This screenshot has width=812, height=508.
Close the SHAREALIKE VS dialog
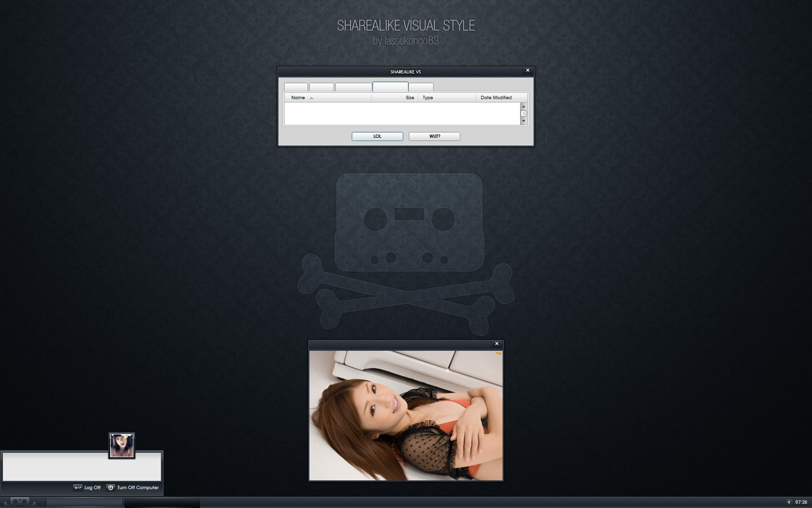(x=528, y=71)
